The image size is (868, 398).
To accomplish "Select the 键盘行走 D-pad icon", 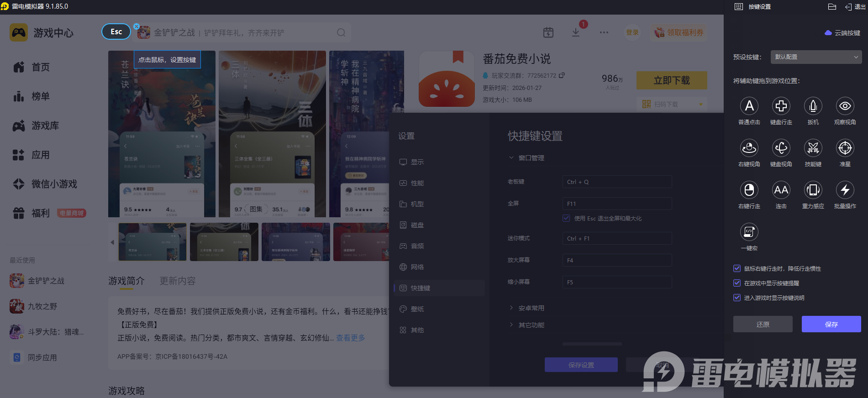I will (781, 106).
